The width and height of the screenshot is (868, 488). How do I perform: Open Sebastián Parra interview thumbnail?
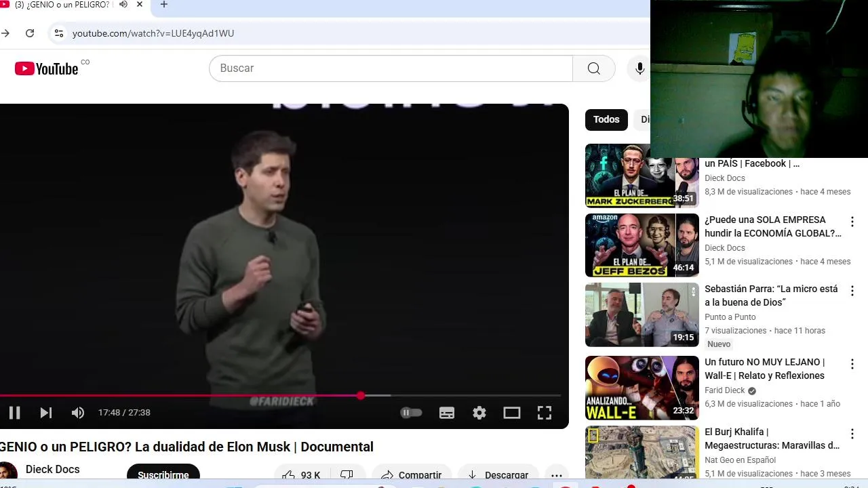click(x=642, y=315)
